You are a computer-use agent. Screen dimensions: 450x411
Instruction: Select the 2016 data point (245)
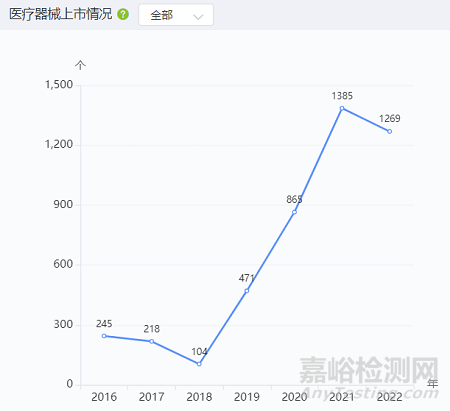pos(104,336)
